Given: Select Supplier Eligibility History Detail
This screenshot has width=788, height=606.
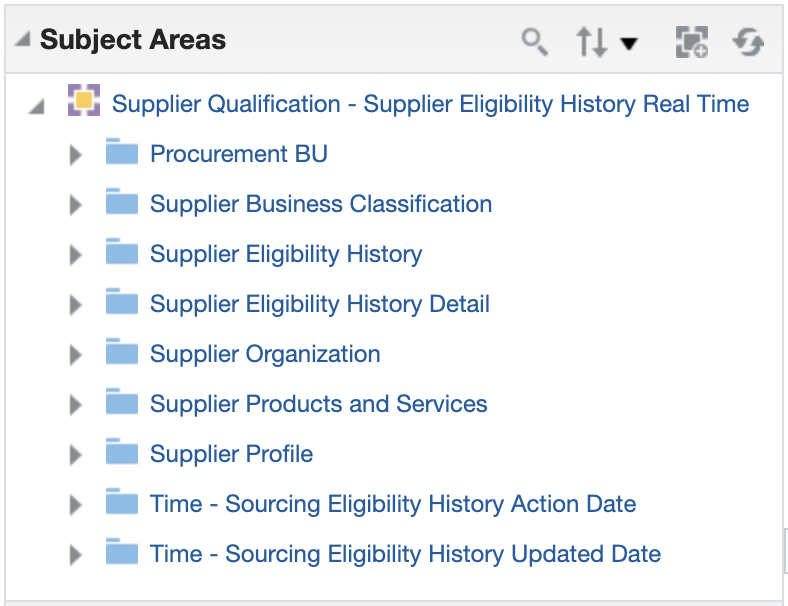Looking at the screenshot, I should [319, 304].
